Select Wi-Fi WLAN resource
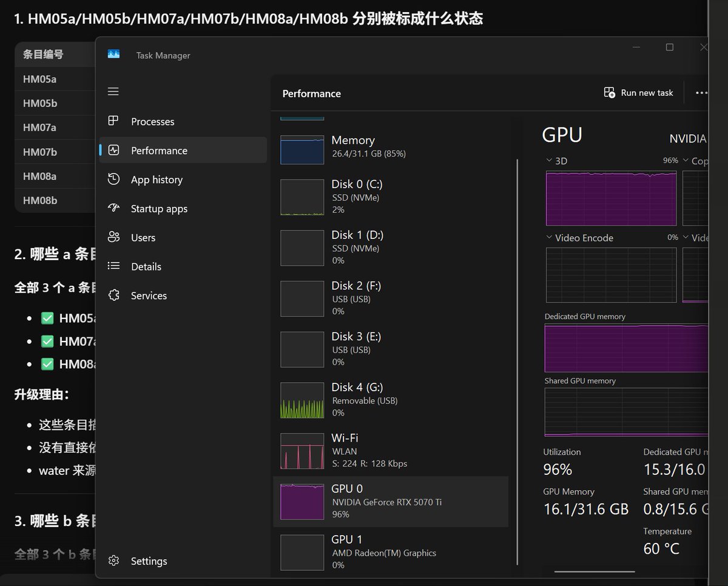This screenshot has width=728, height=586. [391, 451]
